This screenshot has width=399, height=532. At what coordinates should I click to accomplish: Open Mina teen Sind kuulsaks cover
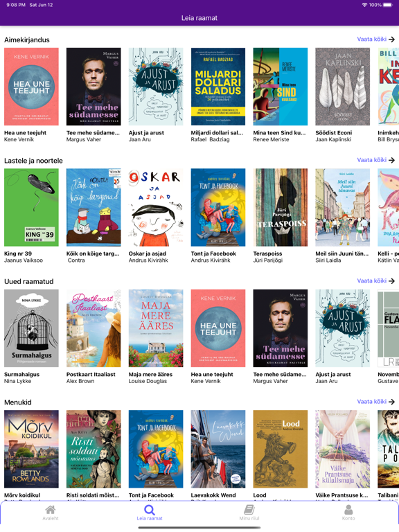click(x=281, y=87)
